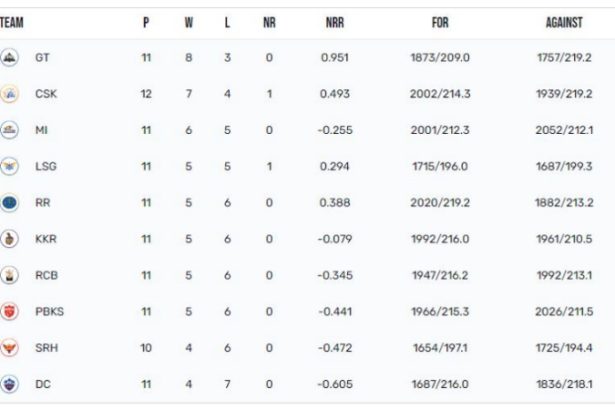Click RR's 2020/219.2 FOR value
Screen dimensions: 615x410
click(440, 202)
